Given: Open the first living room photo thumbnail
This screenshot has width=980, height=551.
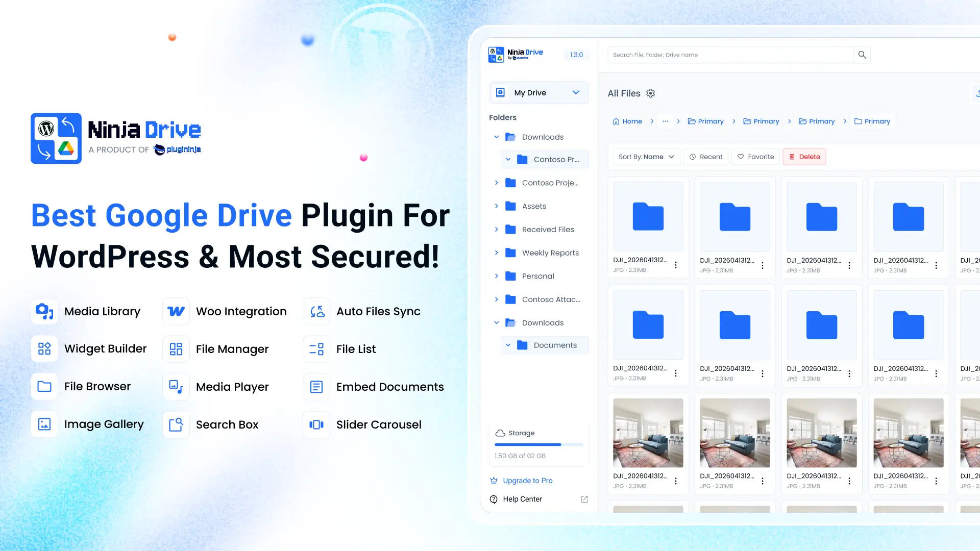Looking at the screenshot, I should [x=648, y=433].
